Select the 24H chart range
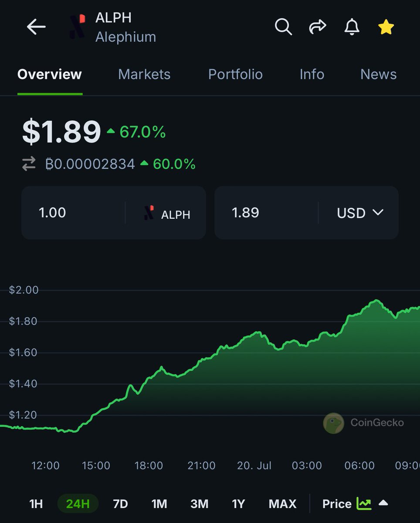This screenshot has width=420, height=523. click(x=78, y=504)
